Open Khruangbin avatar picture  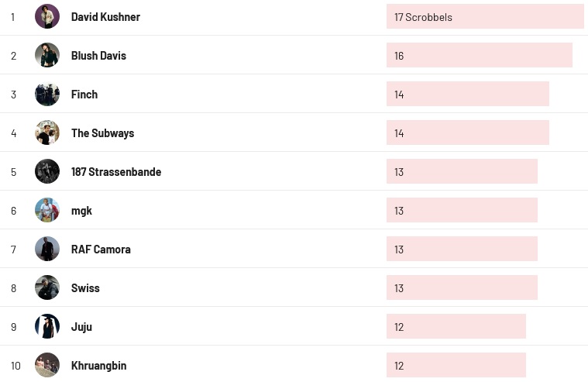click(x=47, y=365)
